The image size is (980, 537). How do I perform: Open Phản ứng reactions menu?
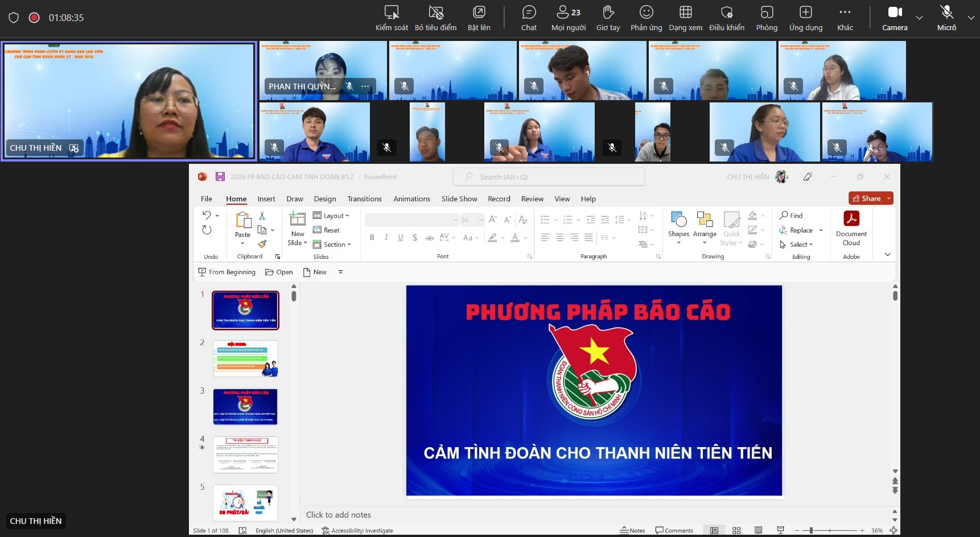[x=646, y=18]
